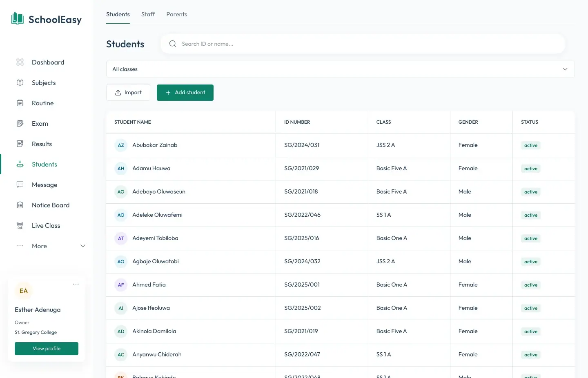Click the AD avatar of Akinola Damilola
Image resolution: width=588 pixels, height=378 pixels.
tap(121, 331)
